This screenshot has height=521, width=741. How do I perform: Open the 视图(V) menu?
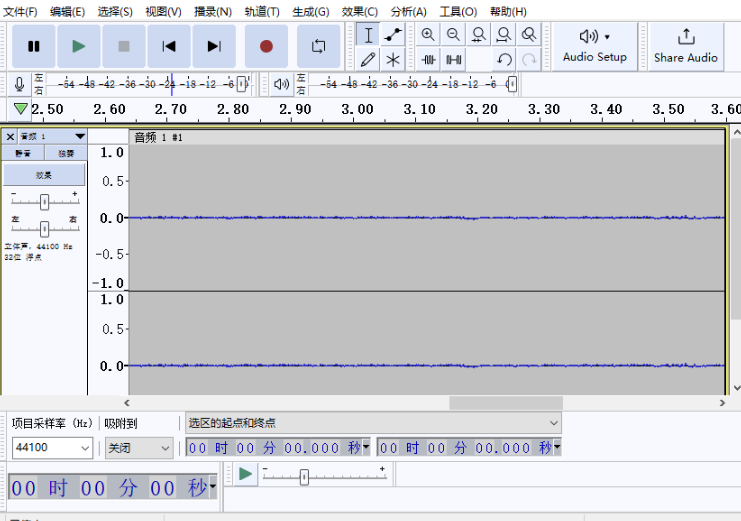163,11
